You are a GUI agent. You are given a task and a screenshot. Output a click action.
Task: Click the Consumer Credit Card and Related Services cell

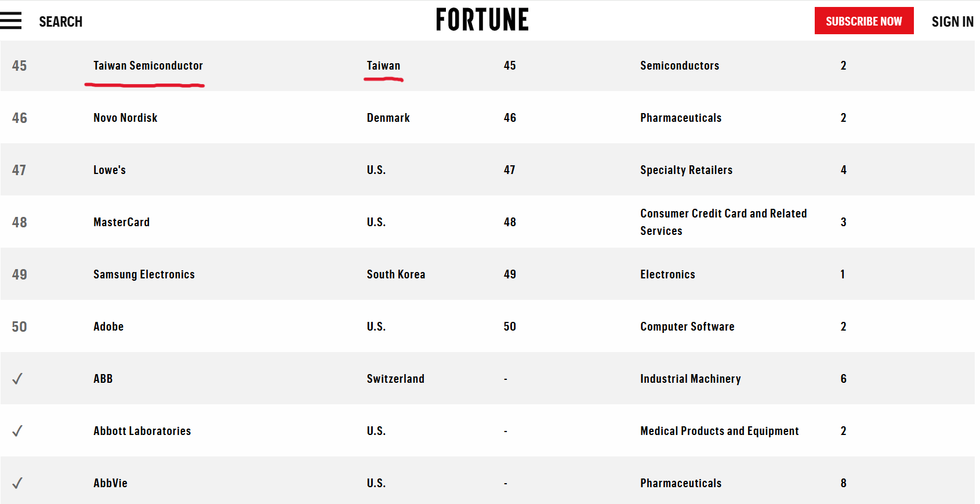724,222
